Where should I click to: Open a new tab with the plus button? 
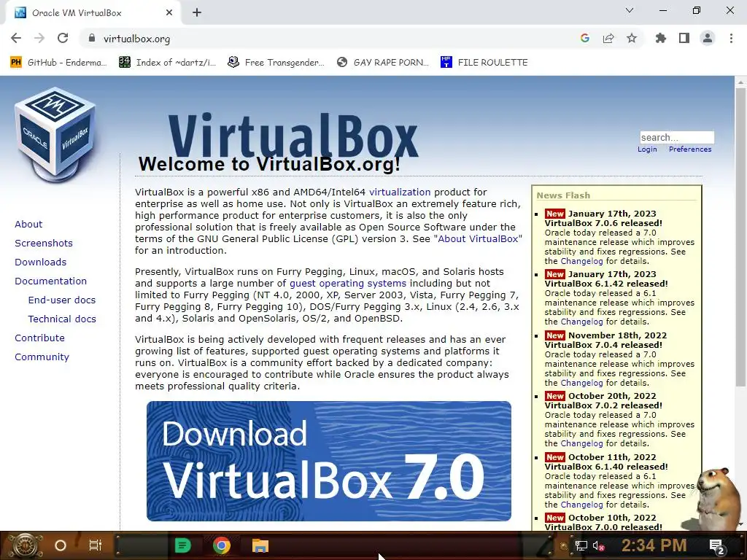coord(197,13)
